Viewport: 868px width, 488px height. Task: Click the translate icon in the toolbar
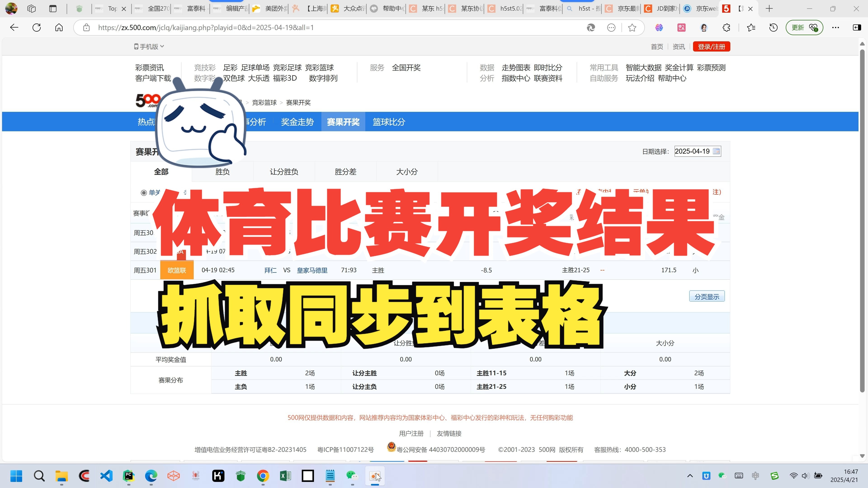(681, 28)
